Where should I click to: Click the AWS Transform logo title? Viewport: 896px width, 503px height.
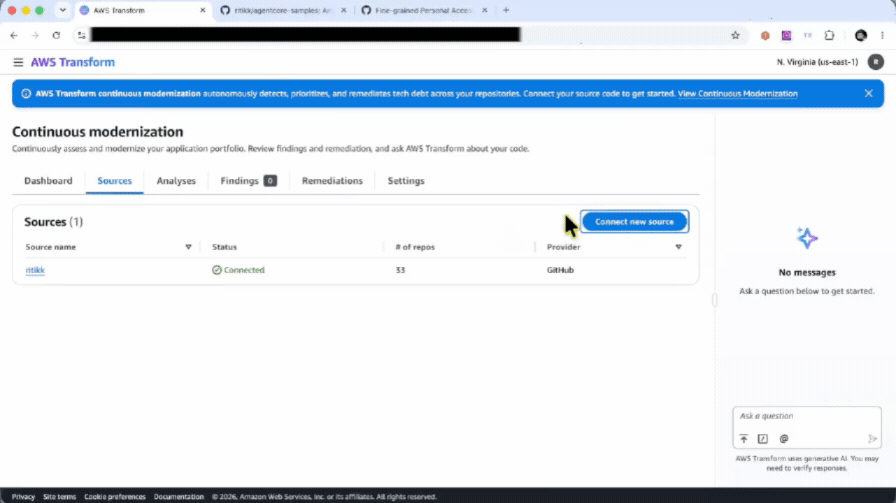click(73, 62)
